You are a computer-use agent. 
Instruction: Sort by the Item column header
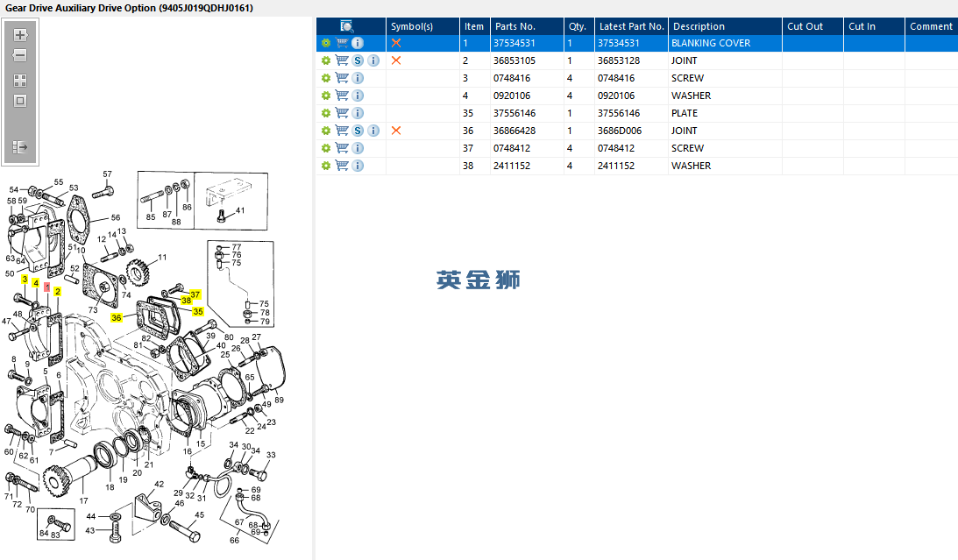[475, 26]
